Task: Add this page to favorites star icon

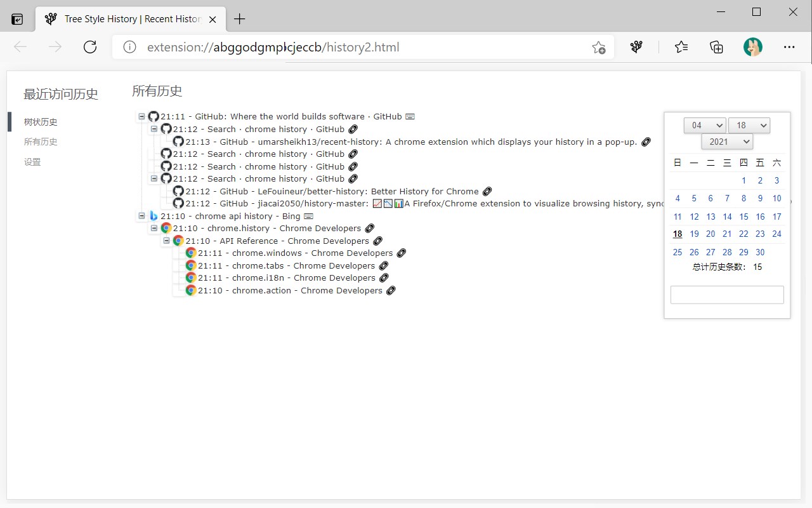Action: (598, 48)
